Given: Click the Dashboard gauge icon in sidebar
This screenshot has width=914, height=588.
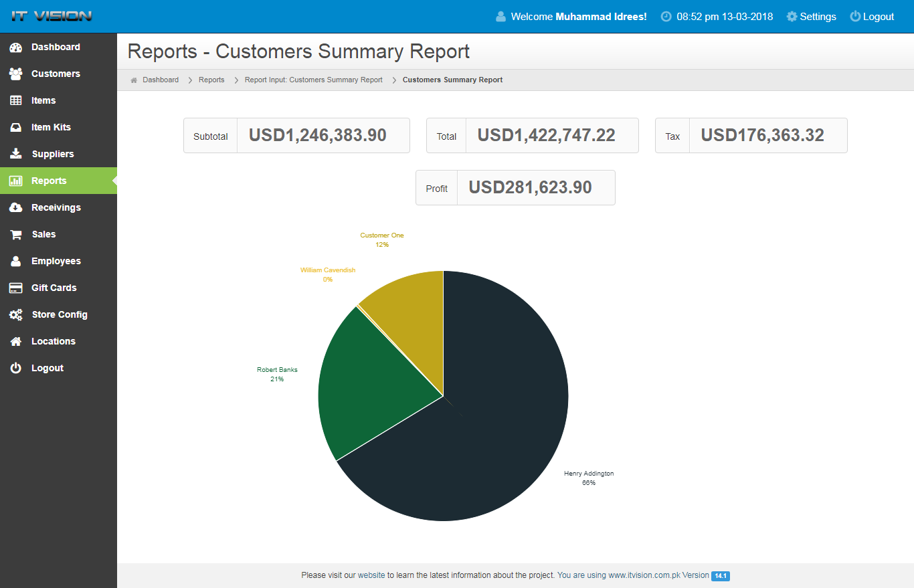Looking at the screenshot, I should pos(15,47).
